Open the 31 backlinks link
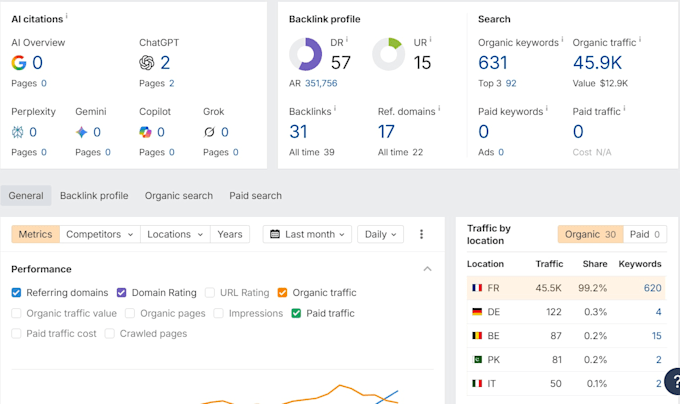Screen dimensions: 680x404 pyautogui.click(x=298, y=132)
